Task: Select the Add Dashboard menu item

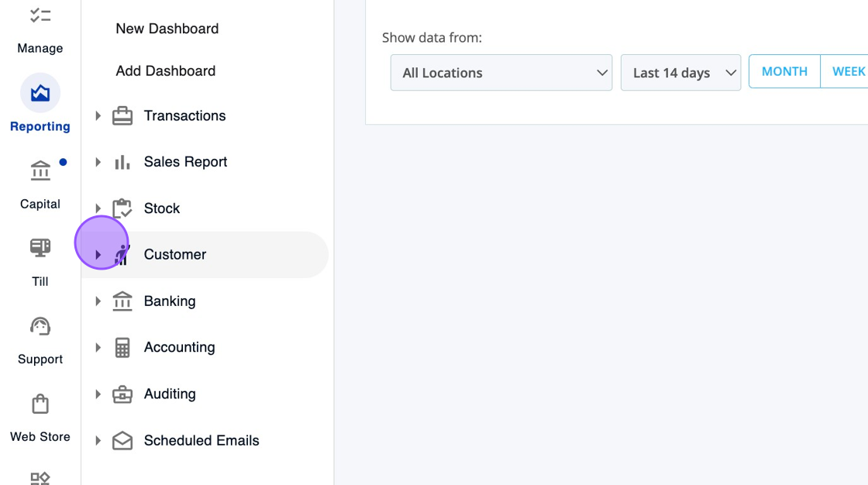Action: click(x=166, y=71)
